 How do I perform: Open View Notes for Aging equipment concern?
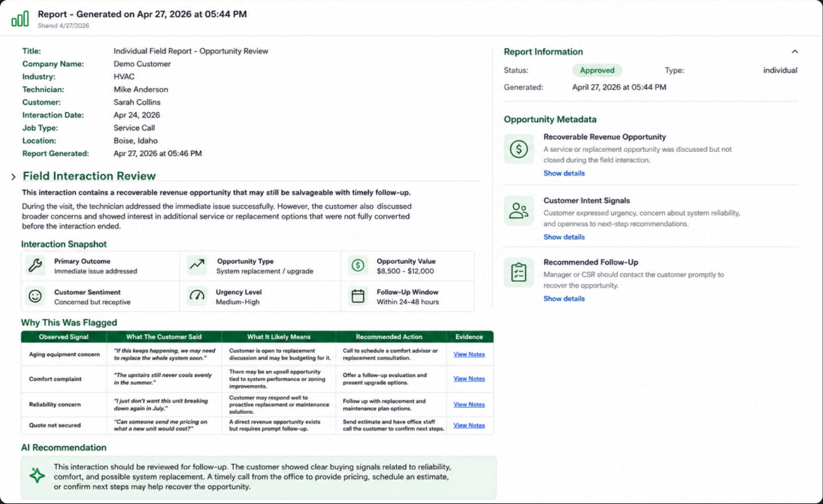[469, 355]
